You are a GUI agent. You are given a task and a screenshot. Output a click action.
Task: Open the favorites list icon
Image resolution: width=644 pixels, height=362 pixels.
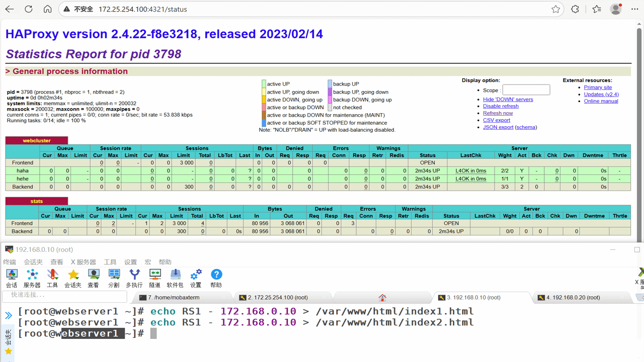597,9
